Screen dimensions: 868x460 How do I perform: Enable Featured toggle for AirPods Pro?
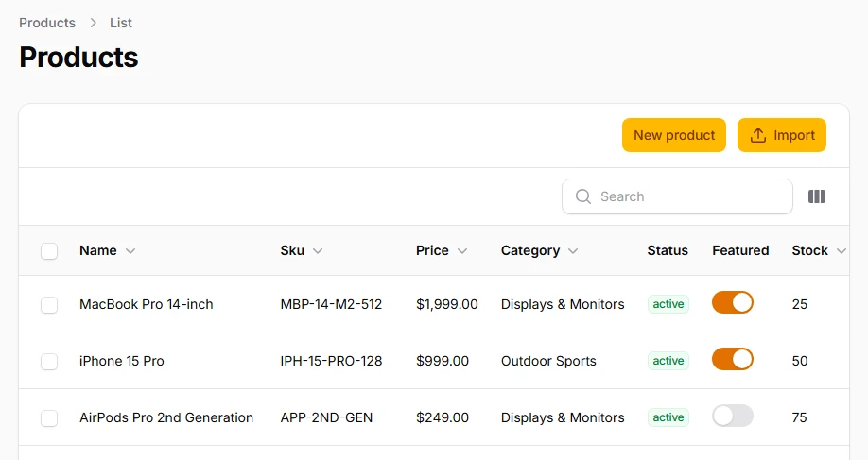733,416
